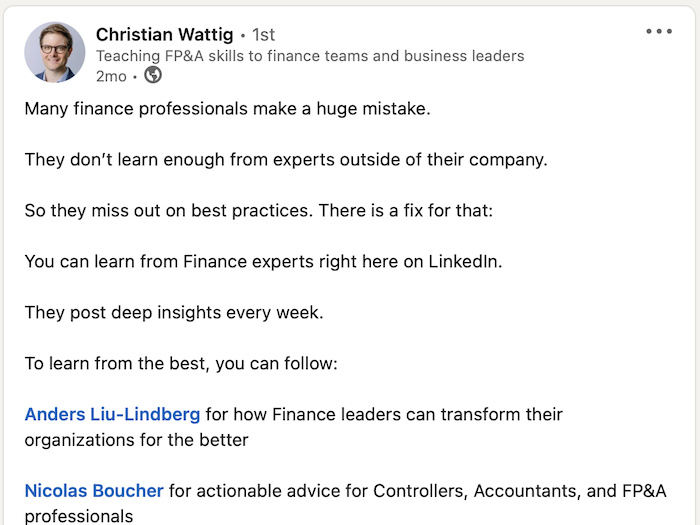
Task: Click "They post deep insights every week"
Action: click(x=174, y=313)
